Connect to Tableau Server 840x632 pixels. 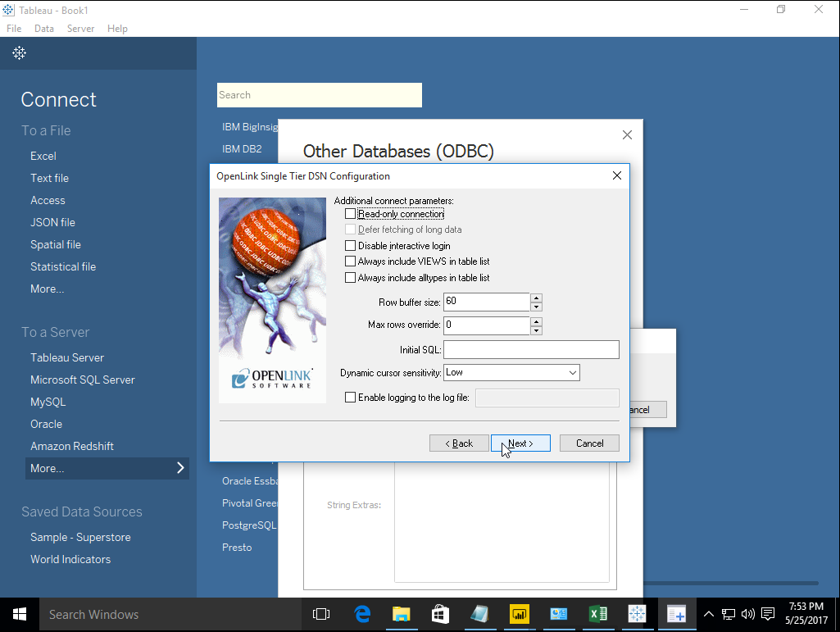(67, 357)
